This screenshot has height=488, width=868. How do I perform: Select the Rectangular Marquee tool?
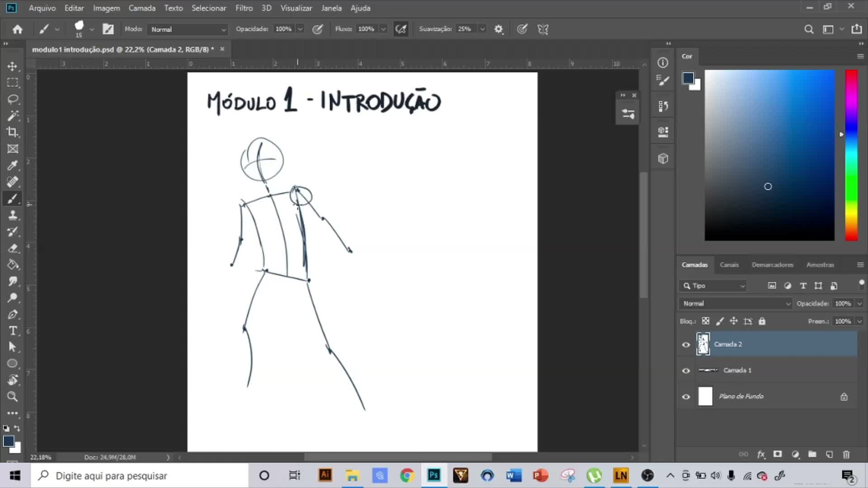(x=13, y=83)
